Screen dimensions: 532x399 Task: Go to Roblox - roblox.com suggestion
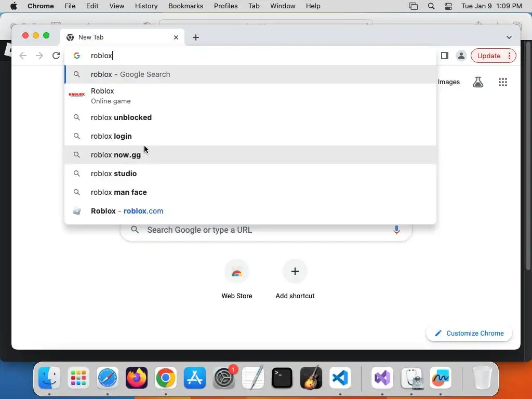coord(250,211)
